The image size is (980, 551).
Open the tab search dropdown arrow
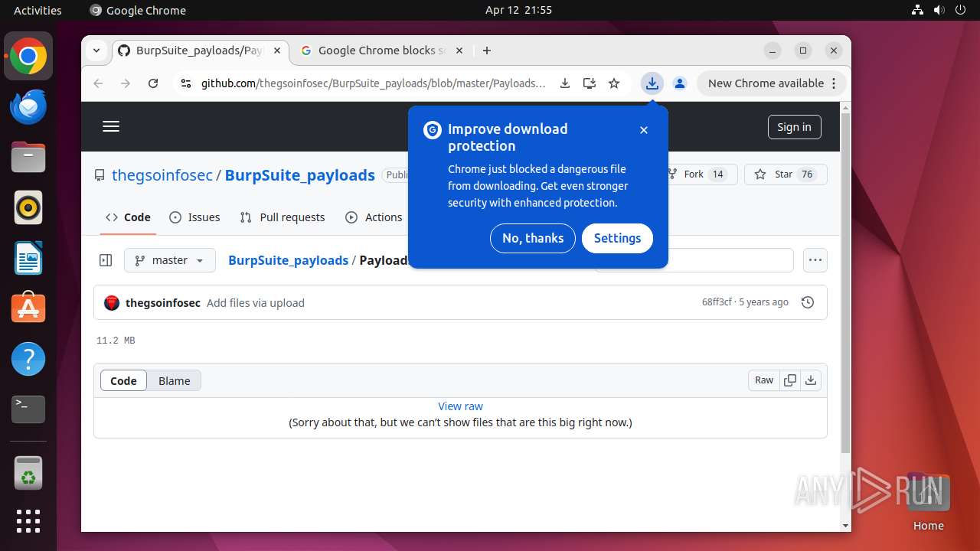tap(96, 51)
